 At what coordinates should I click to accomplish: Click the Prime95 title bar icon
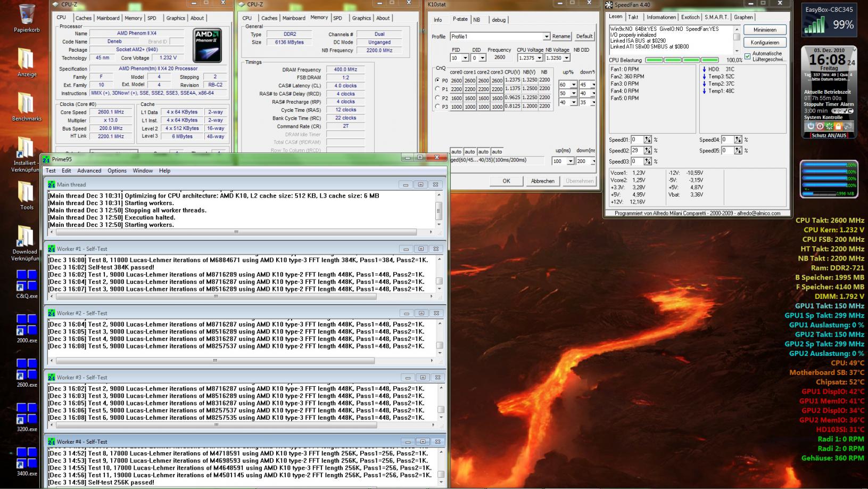click(46, 159)
